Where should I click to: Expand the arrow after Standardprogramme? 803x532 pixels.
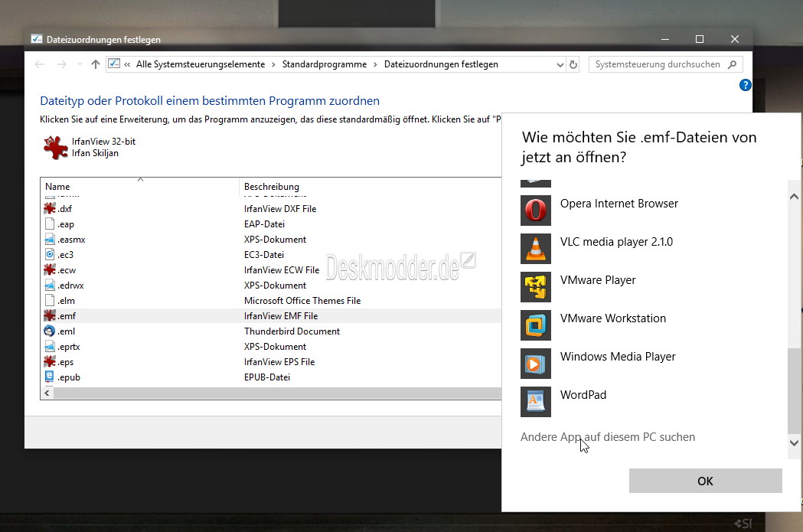point(375,64)
